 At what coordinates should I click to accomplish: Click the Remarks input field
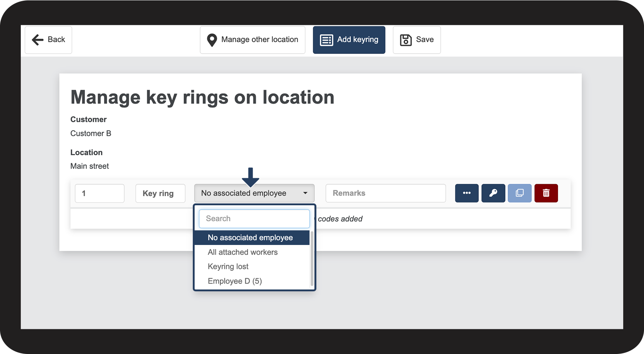tap(386, 193)
